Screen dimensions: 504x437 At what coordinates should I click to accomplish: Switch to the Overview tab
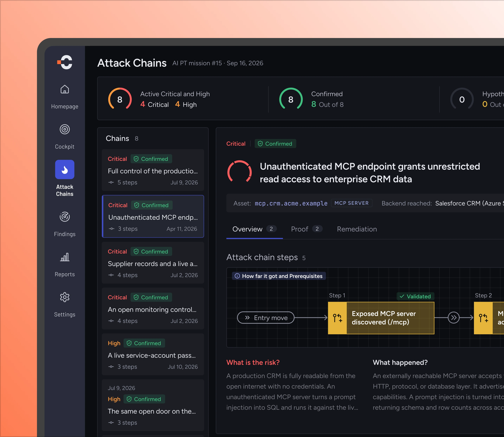click(254, 229)
